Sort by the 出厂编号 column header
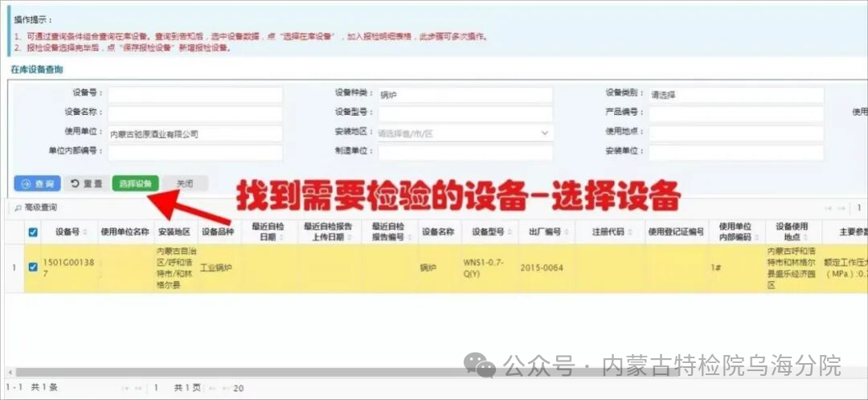Viewport: 868px width, 400px height. (x=547, y=232)
